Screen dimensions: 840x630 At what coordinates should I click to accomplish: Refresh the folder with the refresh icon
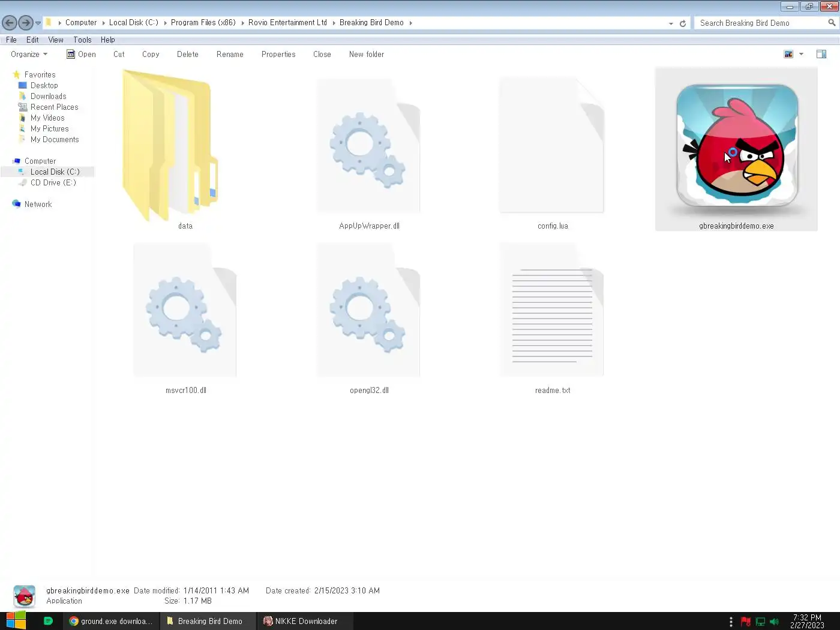[682, 23]
